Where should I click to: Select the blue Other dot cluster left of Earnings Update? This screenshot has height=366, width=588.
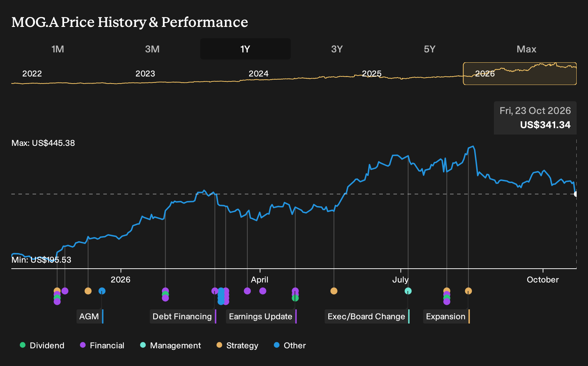tap(221, 296)
